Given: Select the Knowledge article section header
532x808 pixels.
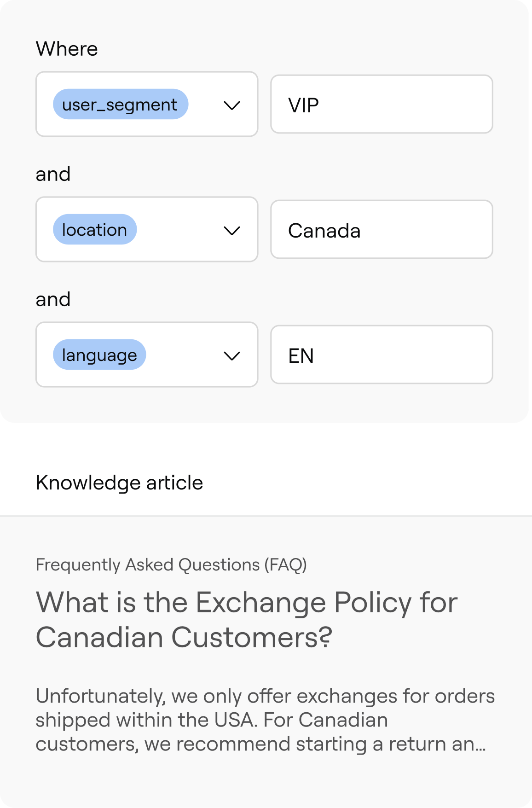Looking at the screenshot, I should (x=119, y=483).
